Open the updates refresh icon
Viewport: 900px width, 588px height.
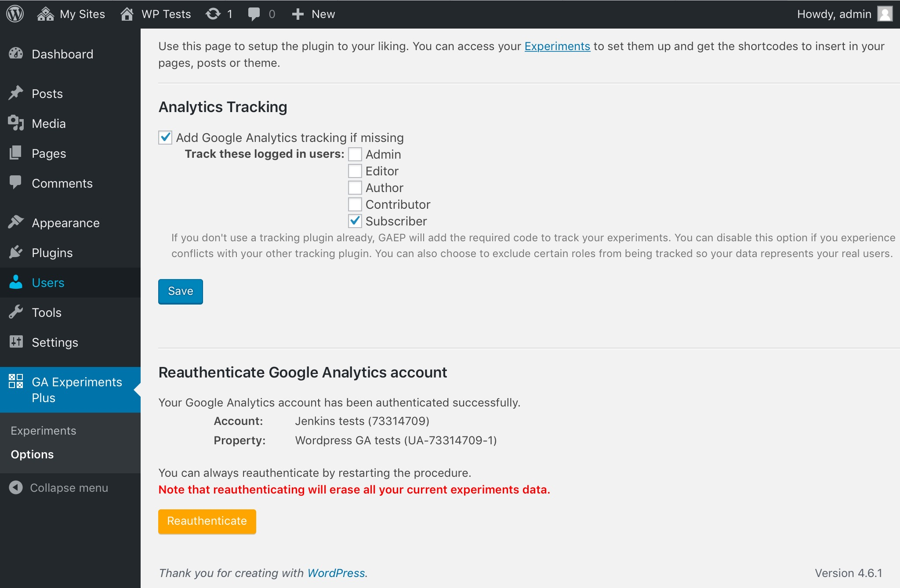coord(213,14)
